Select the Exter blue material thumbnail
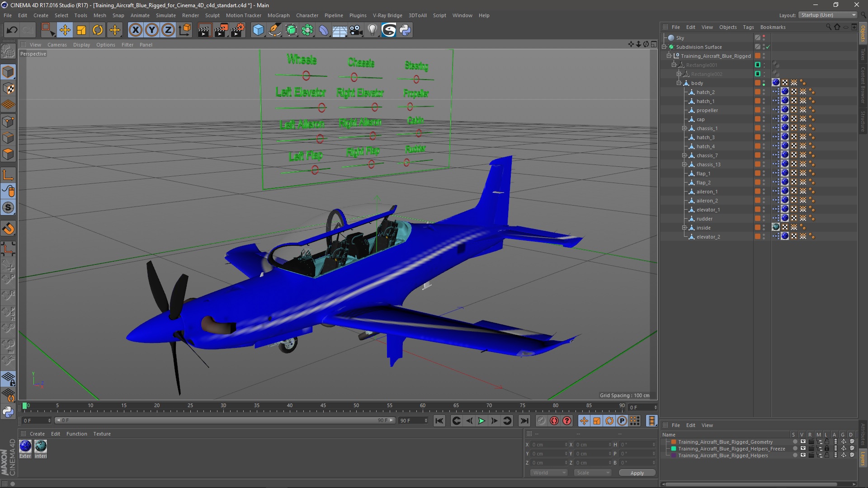This screenshot has height=488, width=868. point(25,446)
